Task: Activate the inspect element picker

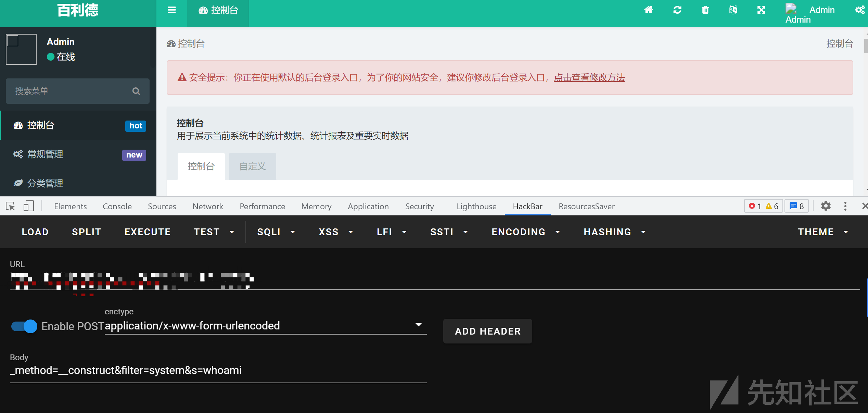Action: pyautogui.click(x=10, y=206)
